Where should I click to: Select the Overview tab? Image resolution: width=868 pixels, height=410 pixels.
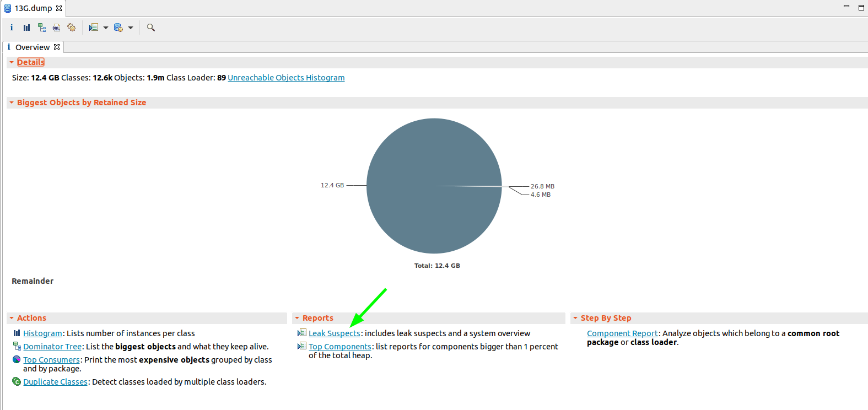pyautogui.click(x=33, y=47)
